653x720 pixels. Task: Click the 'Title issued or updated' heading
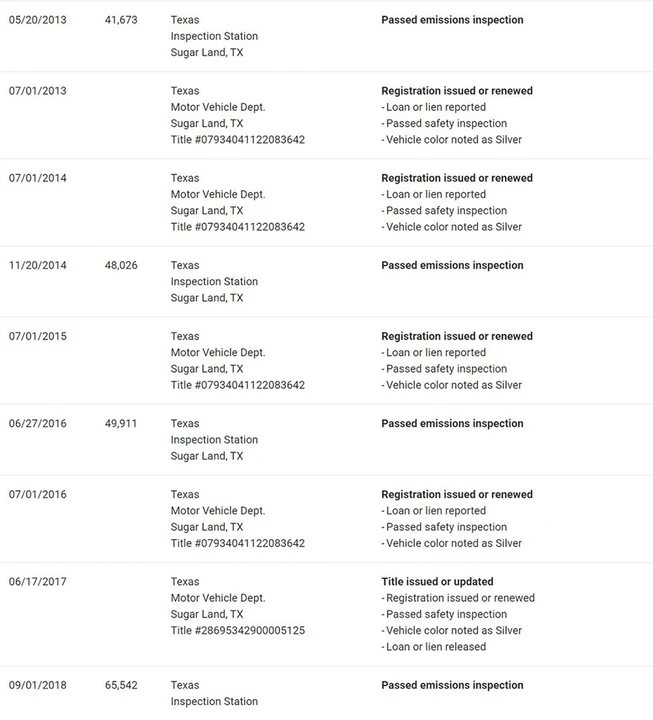pyautogui.click(x=437, y=581)
